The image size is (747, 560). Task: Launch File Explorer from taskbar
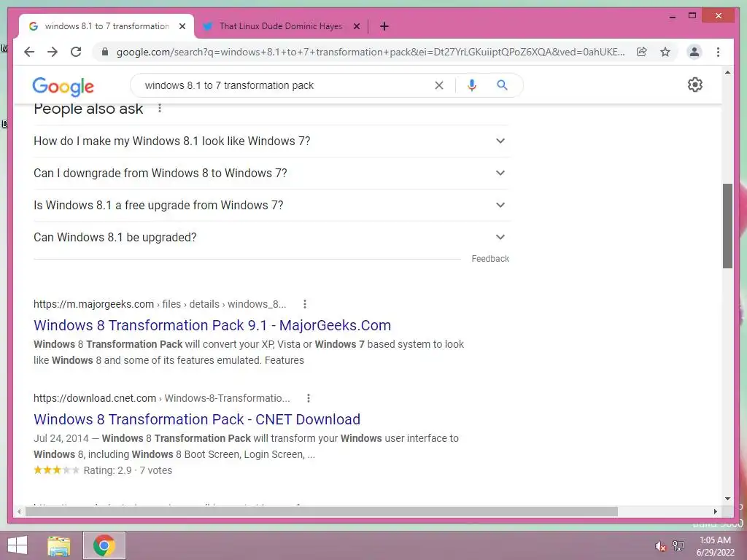(58, 545)
